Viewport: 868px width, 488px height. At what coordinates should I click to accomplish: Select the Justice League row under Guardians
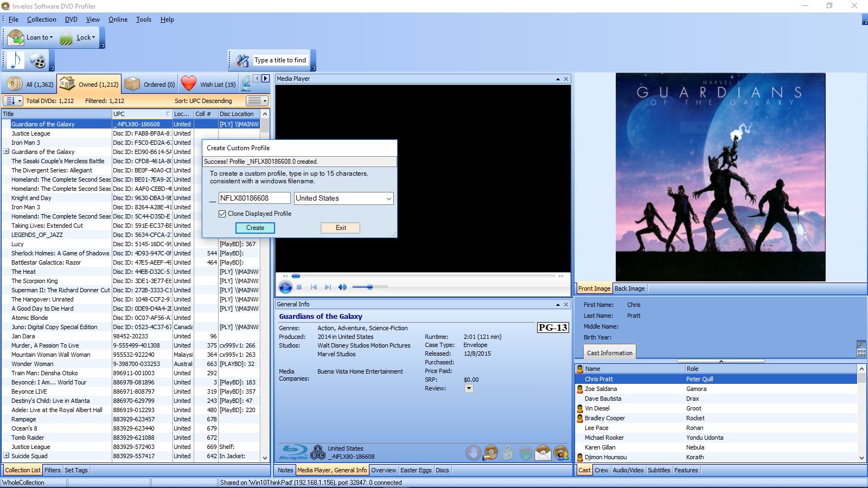click(x=130, y=133)
